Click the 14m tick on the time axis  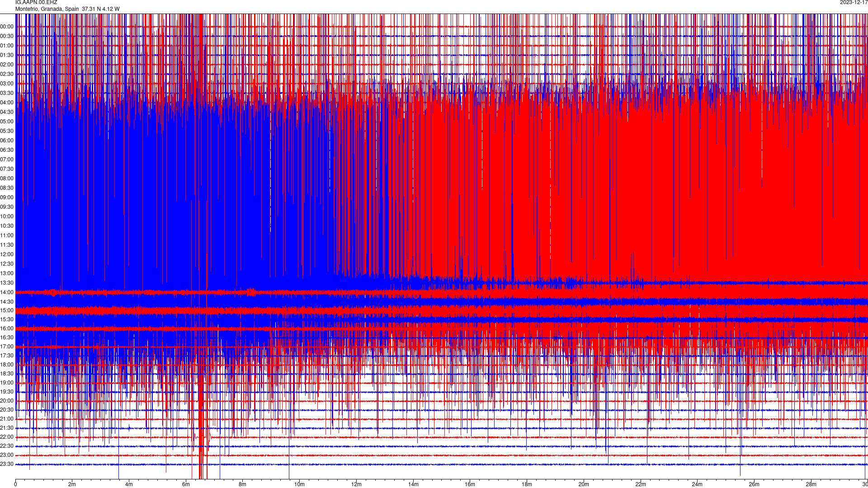click(413, 484)
